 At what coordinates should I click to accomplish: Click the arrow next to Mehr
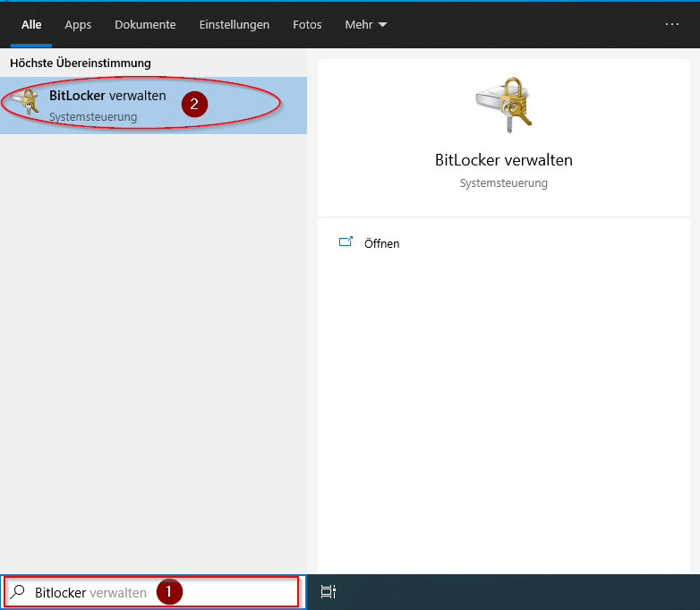click(x=383, y=25)
